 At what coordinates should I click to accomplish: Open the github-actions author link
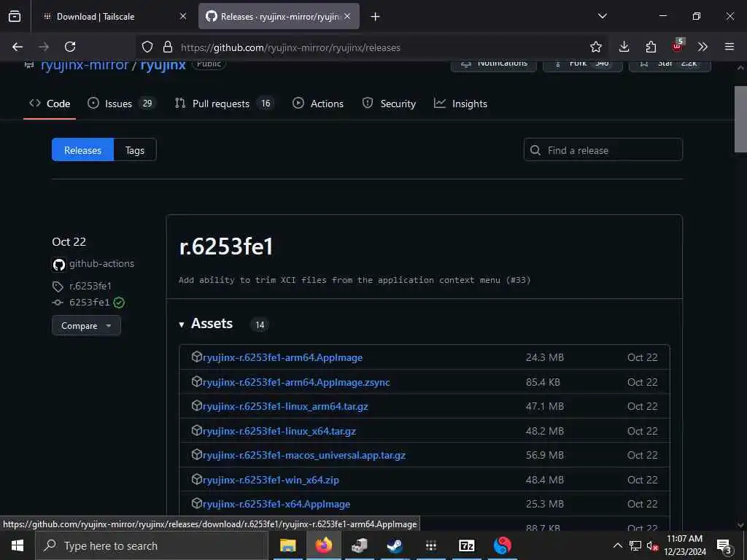click(101, 263)
